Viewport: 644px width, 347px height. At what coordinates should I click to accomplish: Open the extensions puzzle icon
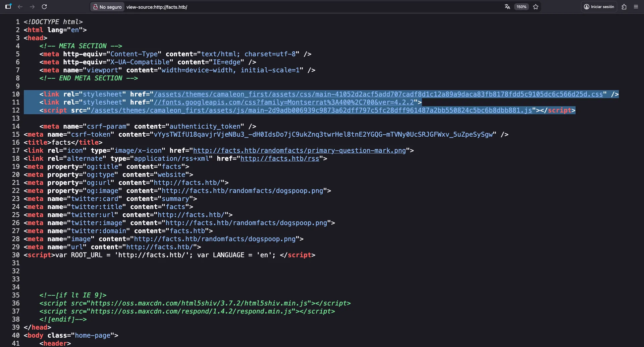624,7
